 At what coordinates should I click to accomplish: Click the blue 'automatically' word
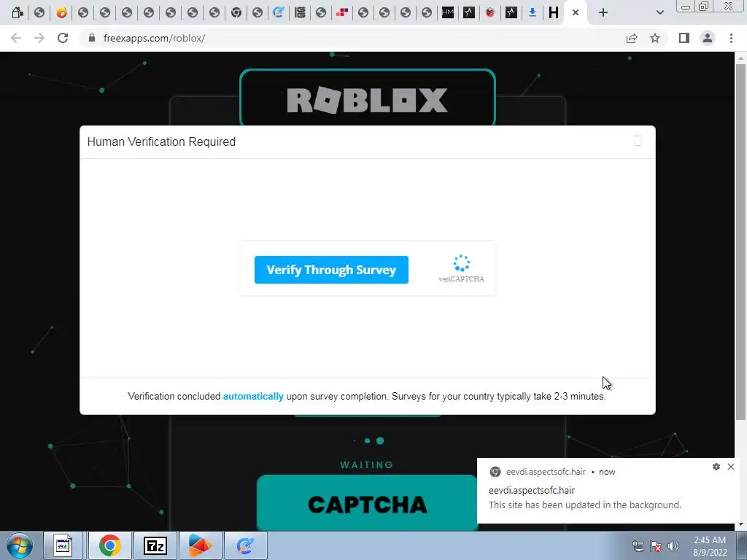tap(253, 396)
